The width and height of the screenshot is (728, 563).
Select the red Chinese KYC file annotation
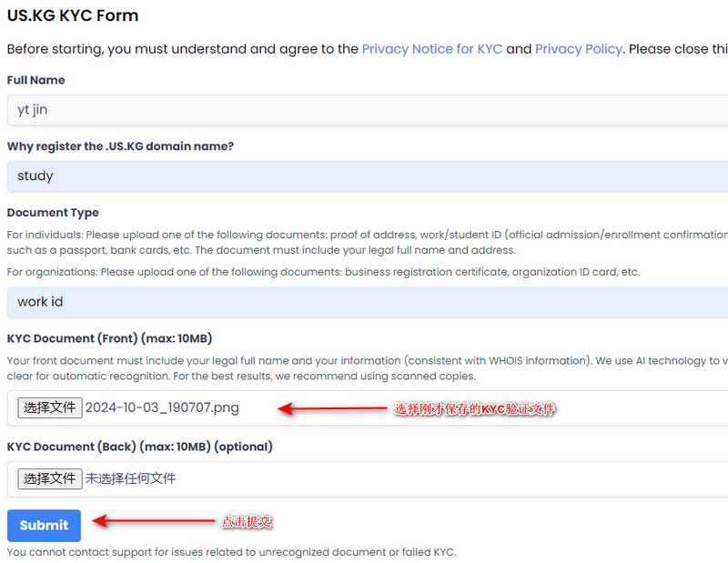point(474,409)
